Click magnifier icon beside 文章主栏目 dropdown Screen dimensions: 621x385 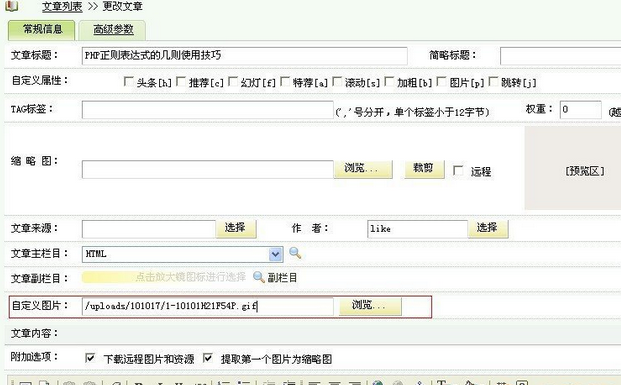point(295,253)
